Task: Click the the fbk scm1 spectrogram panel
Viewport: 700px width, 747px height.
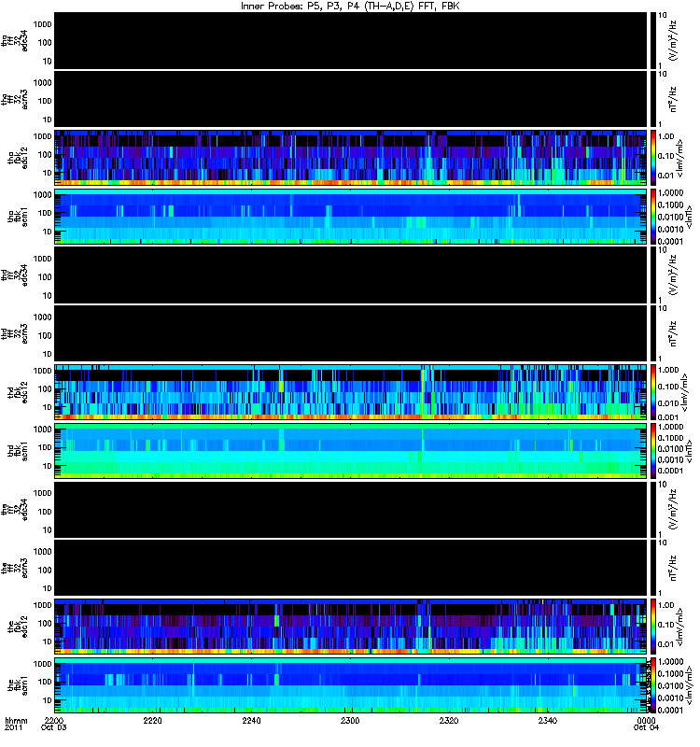Action: [x=351, y=685]
